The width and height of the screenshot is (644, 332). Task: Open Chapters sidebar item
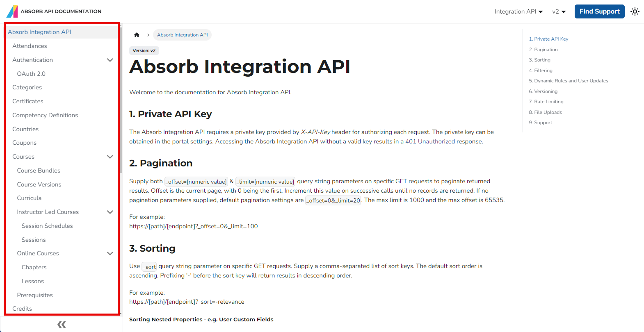34,267
